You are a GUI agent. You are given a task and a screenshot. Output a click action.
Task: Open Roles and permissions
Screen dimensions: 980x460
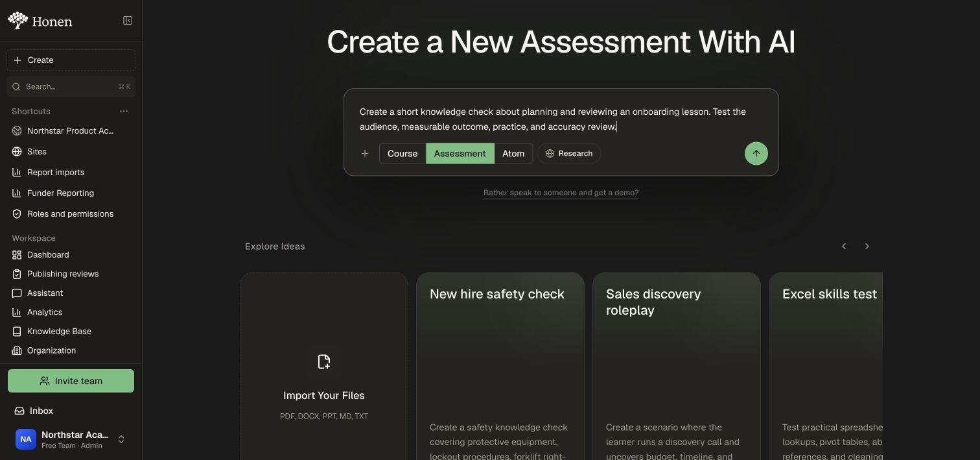(71, 214)
